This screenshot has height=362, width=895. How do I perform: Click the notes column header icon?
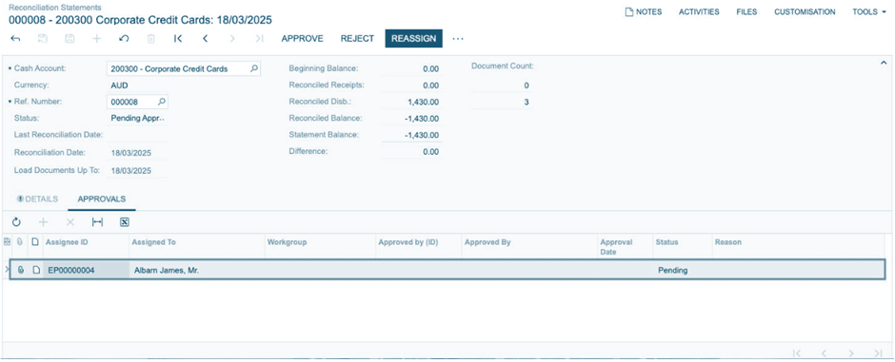tap(35, 242)
